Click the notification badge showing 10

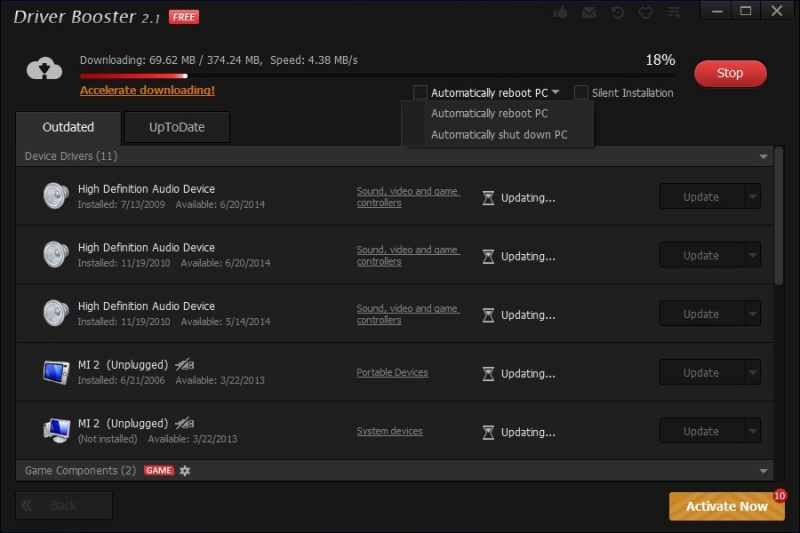(779, 495)
